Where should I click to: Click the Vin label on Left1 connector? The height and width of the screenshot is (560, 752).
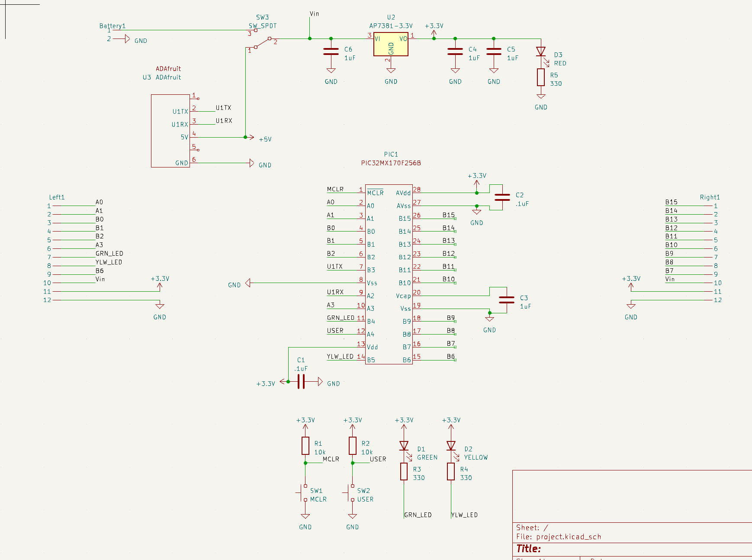100,279
